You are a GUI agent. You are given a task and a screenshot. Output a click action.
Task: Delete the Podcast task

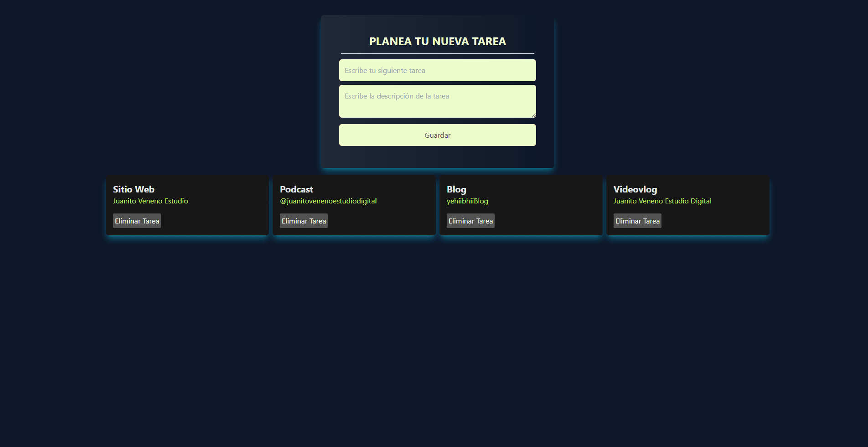tap(304, 221)
